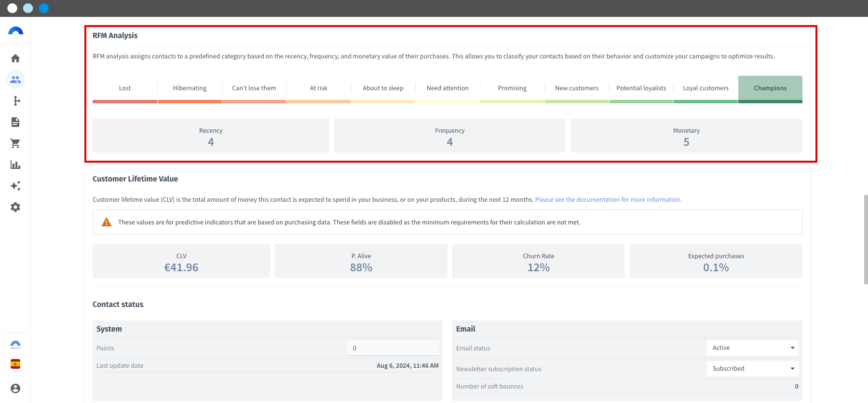Open the settings gear icon
This screenshot has height=403, width=868.
15,207
